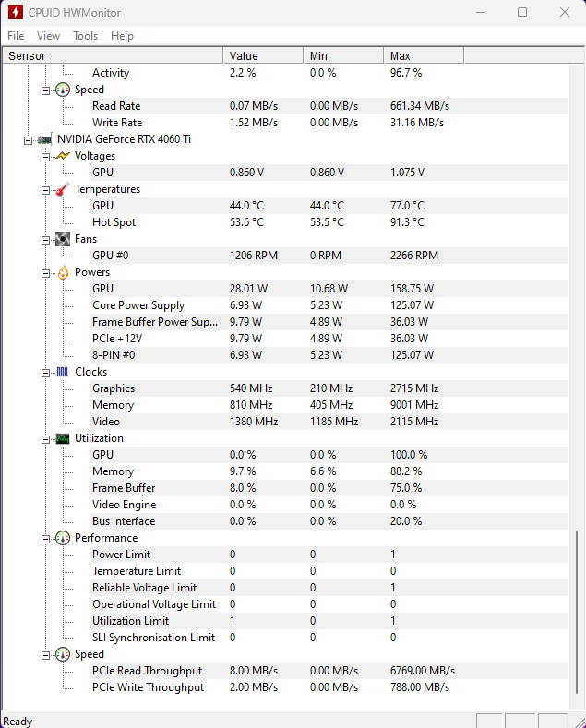Click the HWMonitor title bar app icon
Viewport: 586px width, 728px height.
coord(16,13)
